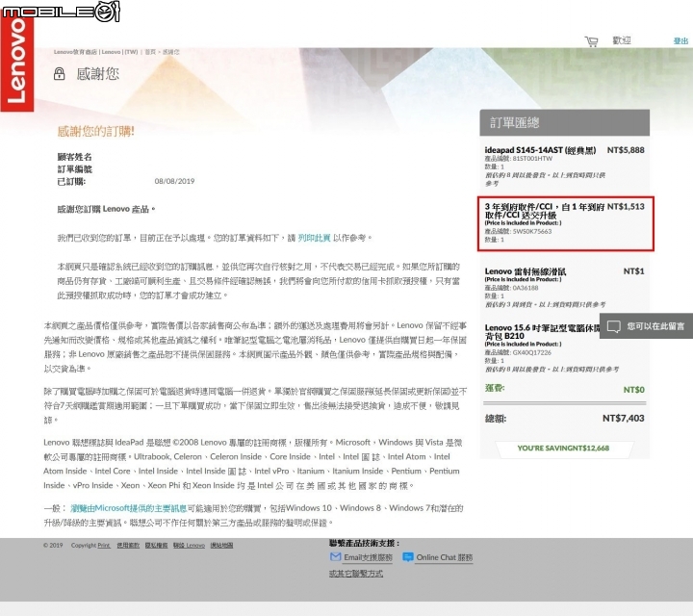Open Email支援服務 link

(x=368, y=557)
